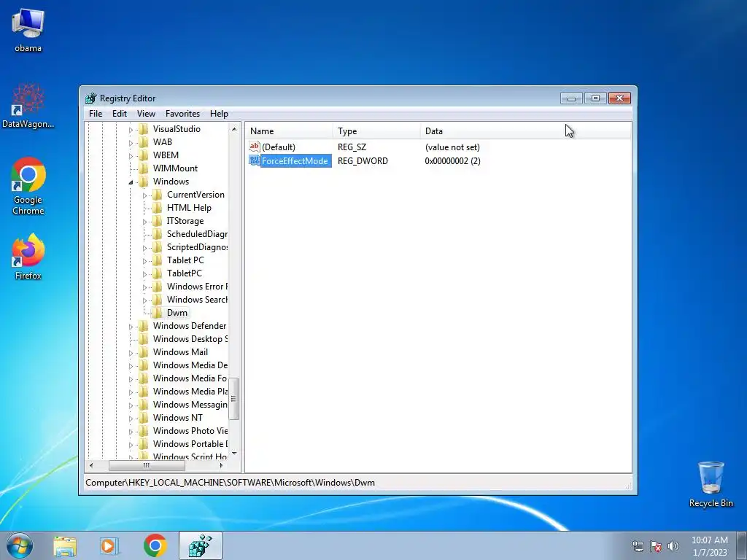Click the tree horizontal scrollbar thumb
This screenshot has height=560, width=747.
[x=147, y=465]
